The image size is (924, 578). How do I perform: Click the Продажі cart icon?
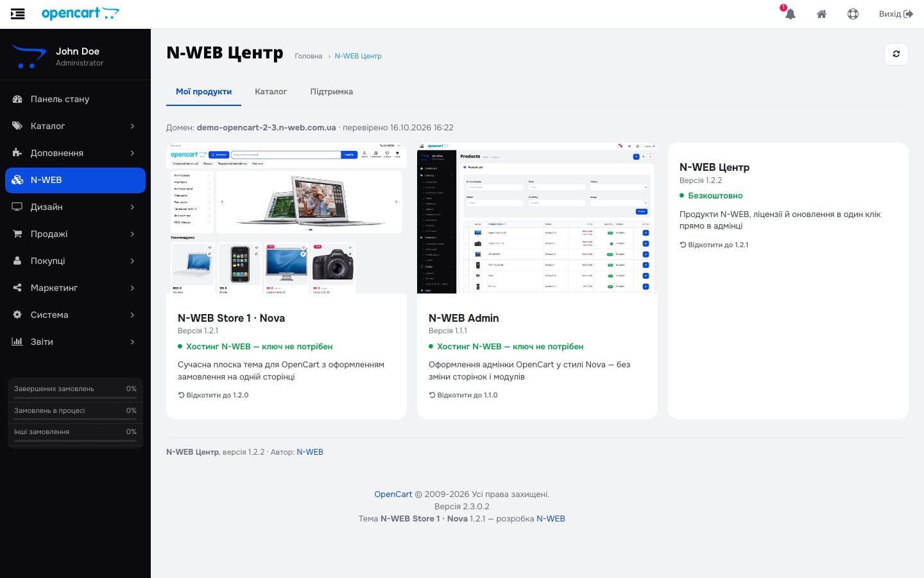[x=17, y=234]
